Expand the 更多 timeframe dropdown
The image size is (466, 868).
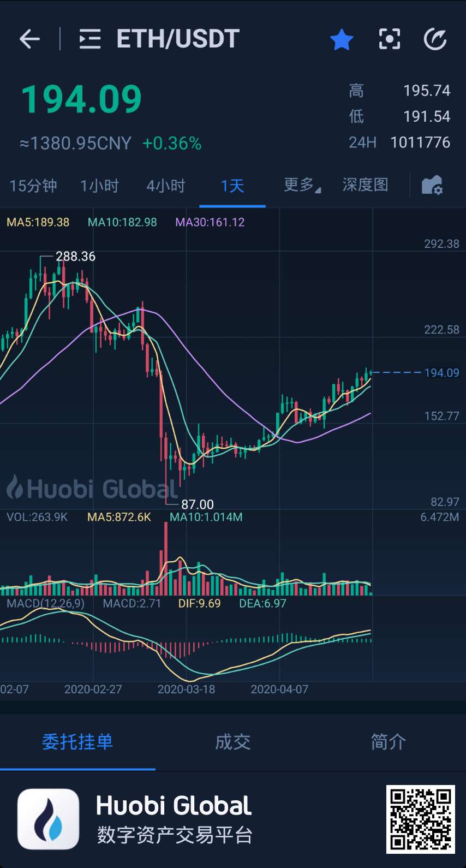click(302, 185)
